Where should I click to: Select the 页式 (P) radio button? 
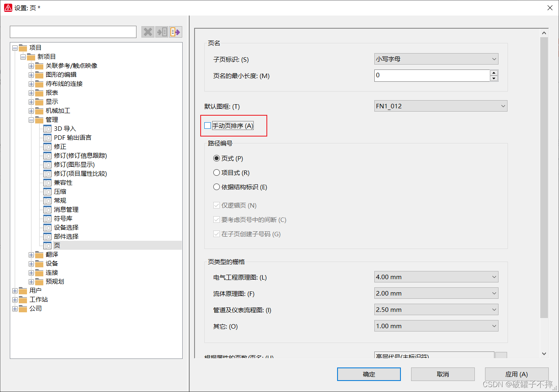click(x=217, y=158)
